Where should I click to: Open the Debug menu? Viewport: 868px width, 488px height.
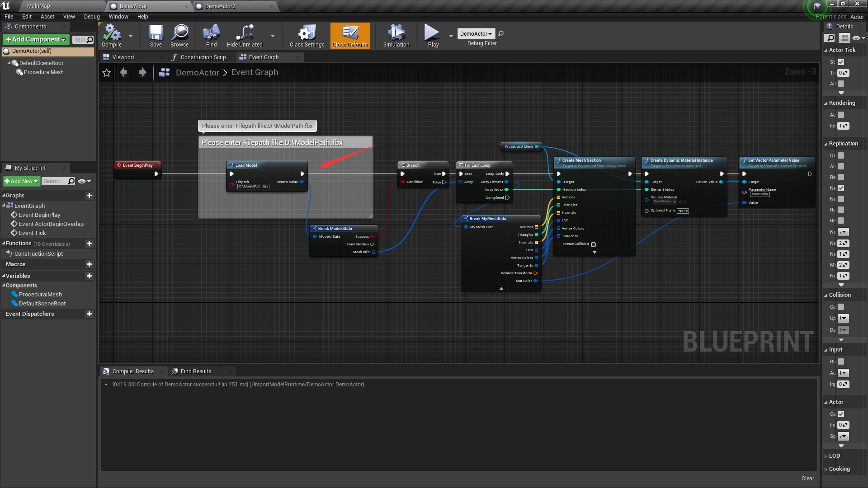92,16
